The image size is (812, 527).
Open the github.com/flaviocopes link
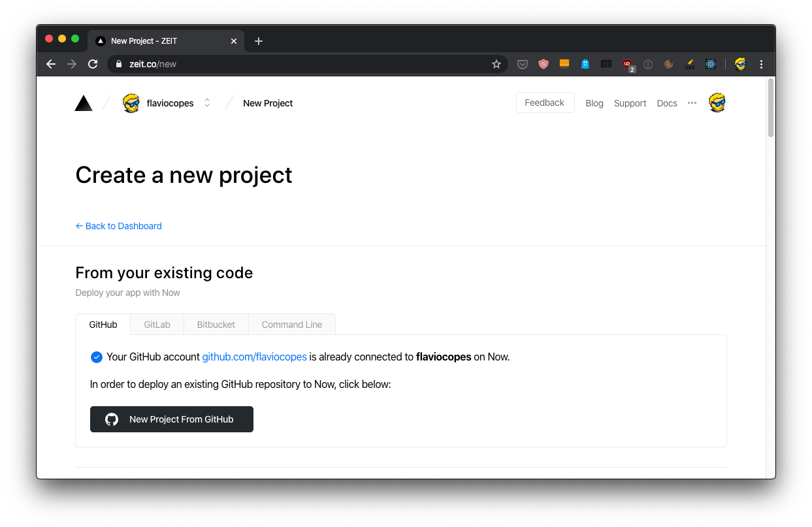point(254,357)
